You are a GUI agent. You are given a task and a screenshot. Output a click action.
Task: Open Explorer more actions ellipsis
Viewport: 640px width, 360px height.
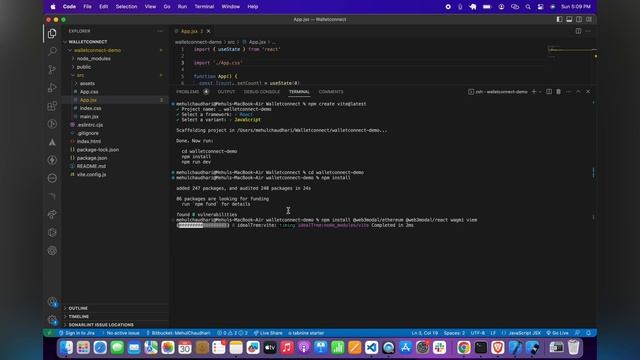click(160, 31)
